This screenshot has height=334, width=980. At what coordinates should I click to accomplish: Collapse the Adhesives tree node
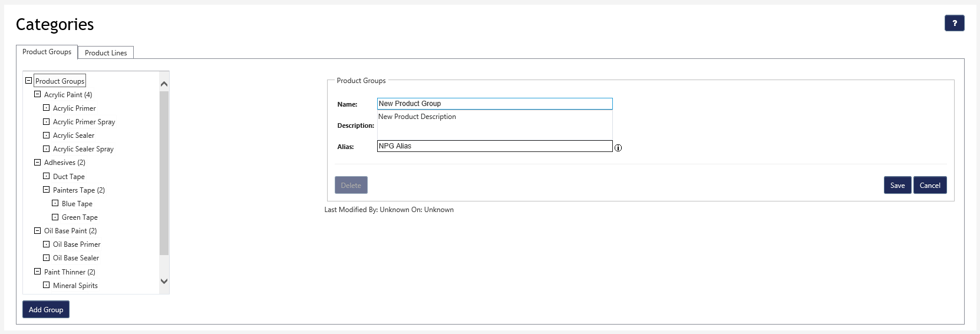pos(38,163)
